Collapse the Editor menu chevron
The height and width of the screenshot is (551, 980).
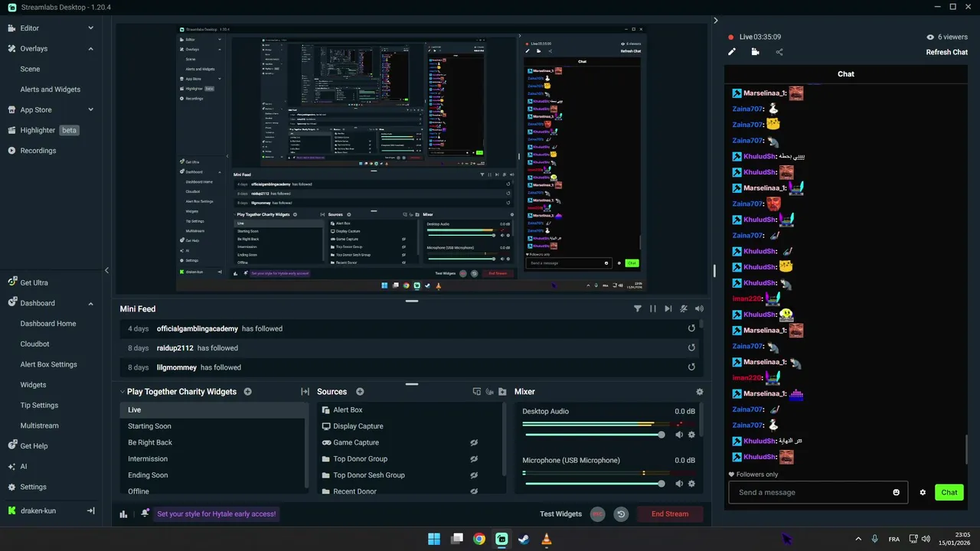click(x=90, y=28)
